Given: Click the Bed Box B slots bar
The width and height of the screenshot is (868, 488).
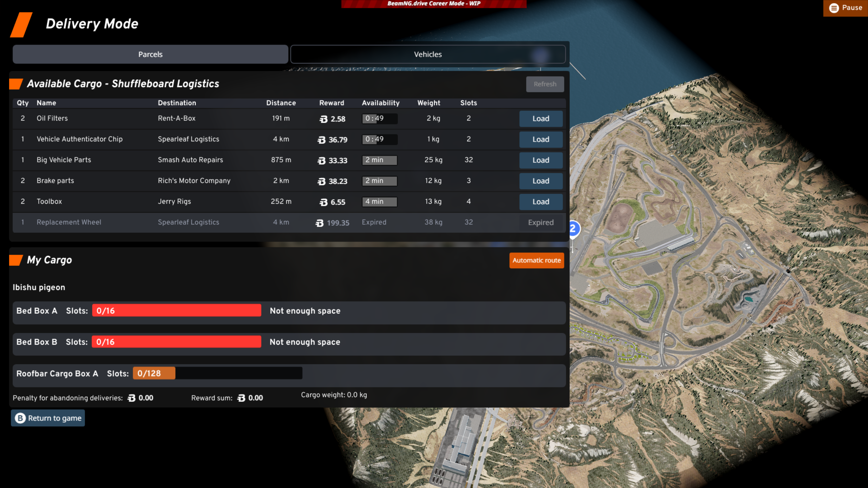Looking at the screenshot, I should tap(177, 342).
